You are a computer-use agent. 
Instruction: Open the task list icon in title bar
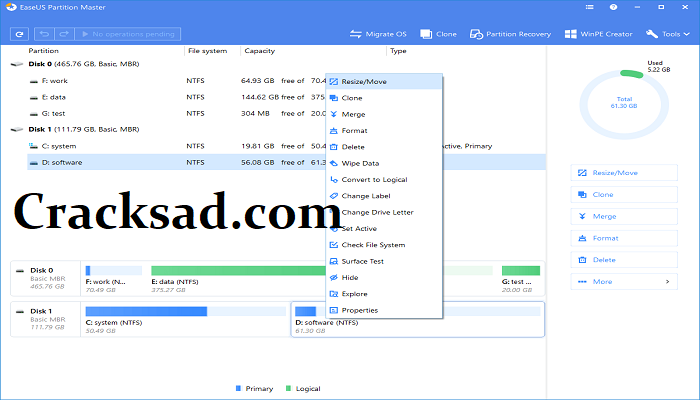click(x=589, y=7)
